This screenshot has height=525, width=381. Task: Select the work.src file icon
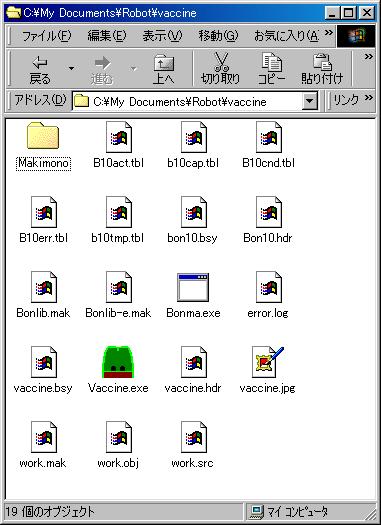[x=194, y=437]
